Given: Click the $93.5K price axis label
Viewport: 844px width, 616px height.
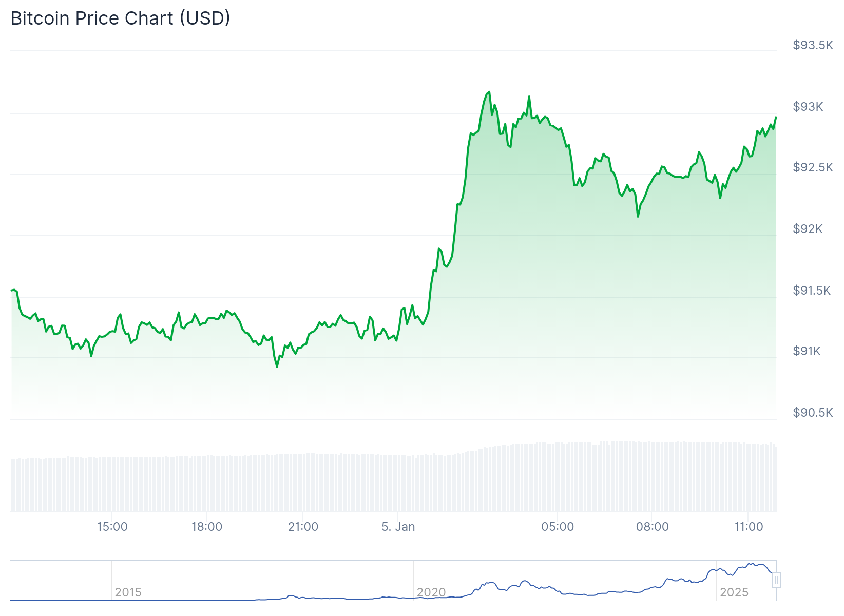Looking at the screenshot, I should click(813, 45).
